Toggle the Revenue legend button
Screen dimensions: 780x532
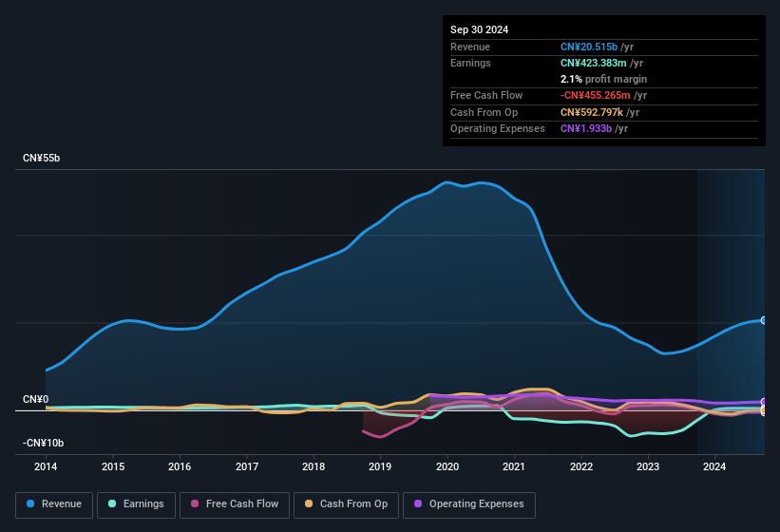[x=54, y=504]
